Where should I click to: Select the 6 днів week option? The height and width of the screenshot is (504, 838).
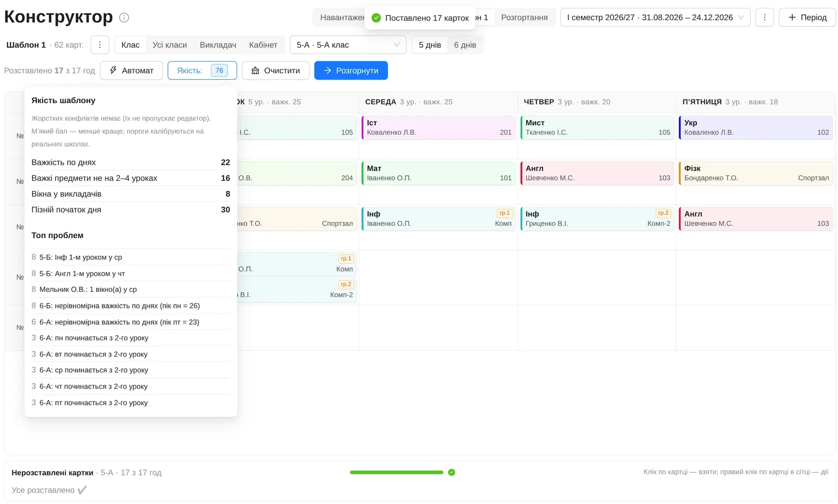[x=465, y=45]
